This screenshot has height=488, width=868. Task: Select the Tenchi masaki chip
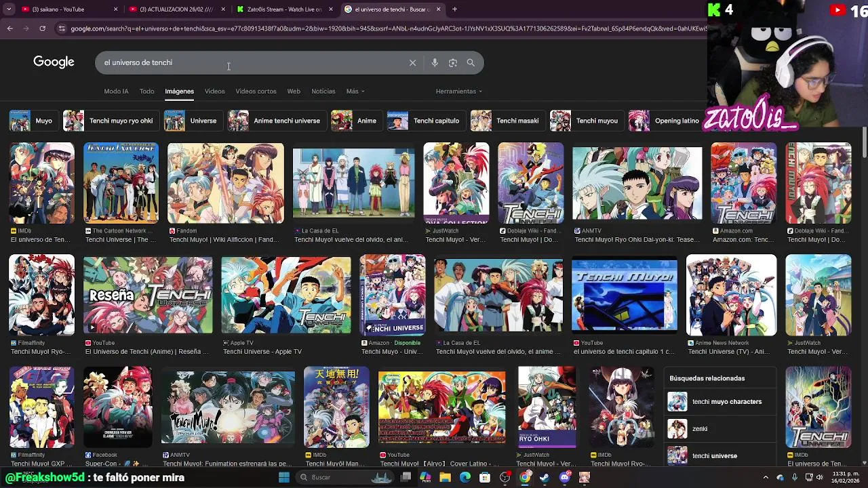pos(507,121)
